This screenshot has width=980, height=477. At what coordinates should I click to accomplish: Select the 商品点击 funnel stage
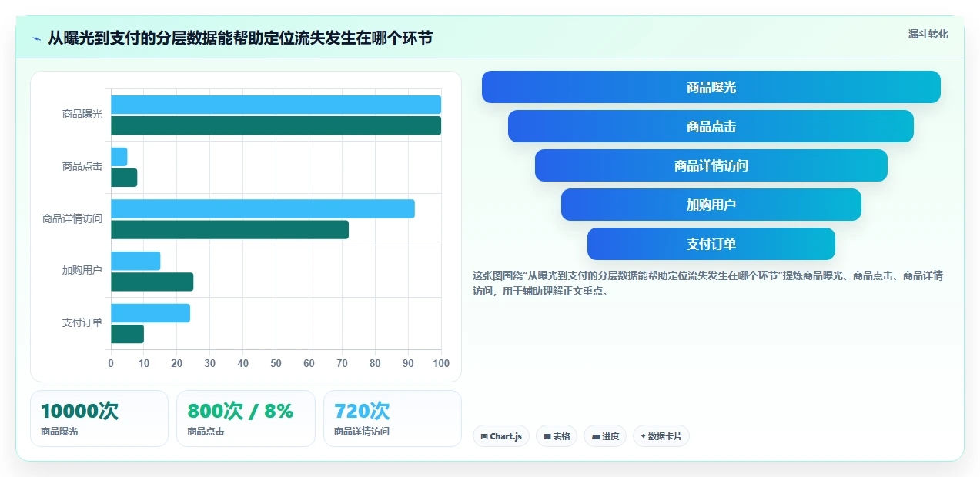coord(711,126)
